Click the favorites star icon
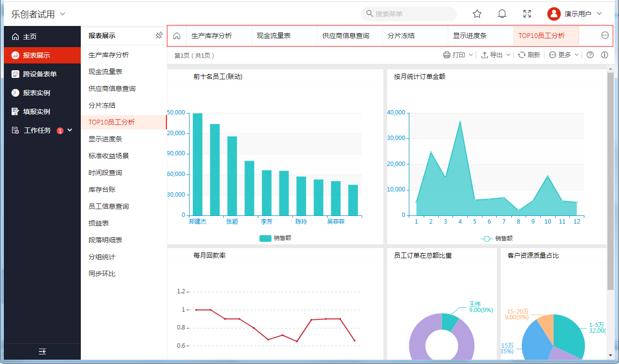The height and width of the screenshot is (364, 619). click(x=477, y=14)
